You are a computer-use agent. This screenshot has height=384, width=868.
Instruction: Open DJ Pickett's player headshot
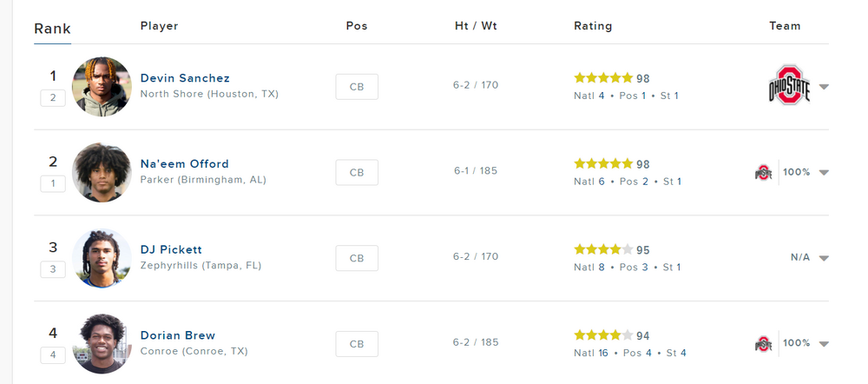(102, 258)
